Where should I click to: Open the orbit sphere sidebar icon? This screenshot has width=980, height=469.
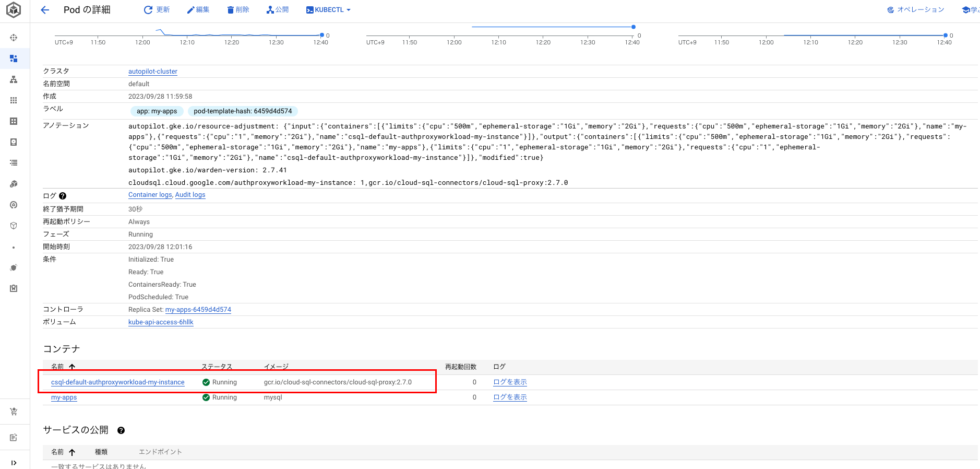coord(14,267)
